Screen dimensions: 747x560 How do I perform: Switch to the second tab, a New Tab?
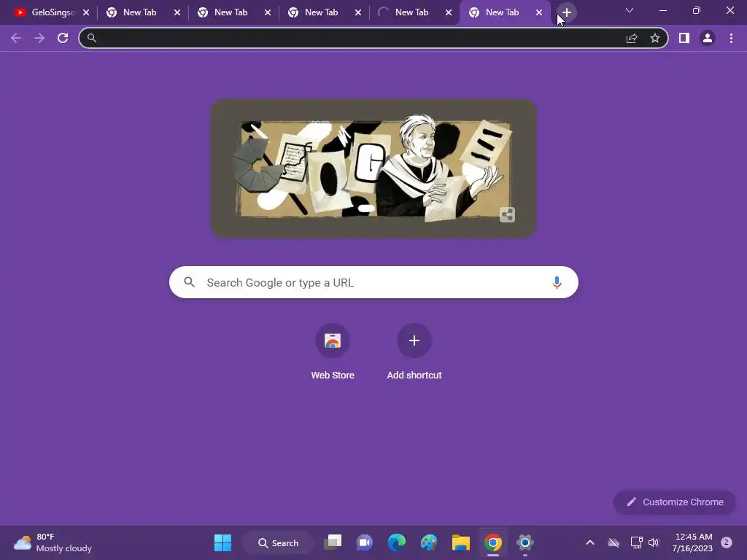[x=139, y=12]
